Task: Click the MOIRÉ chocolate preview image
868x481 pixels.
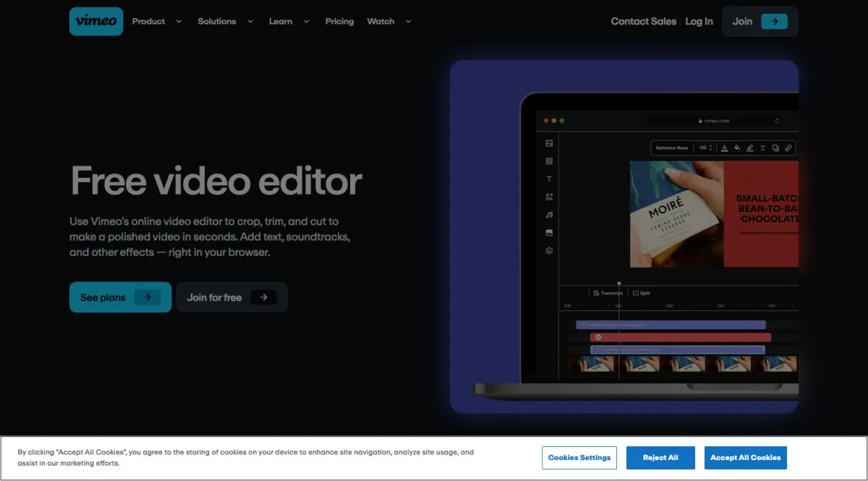Action: (677, 214)
